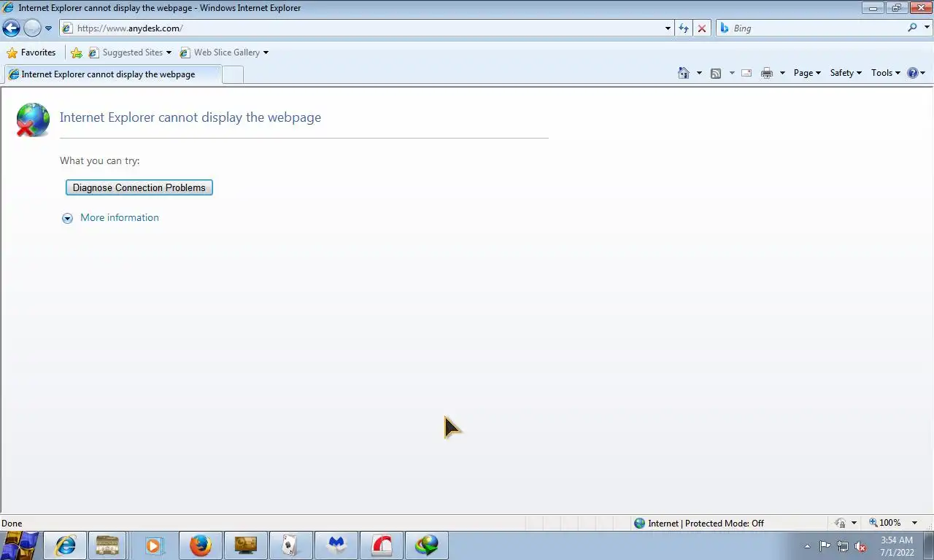Click the Print icon
Image resolution: width=934 pixels, height=560 pixels.
[767, 73]
